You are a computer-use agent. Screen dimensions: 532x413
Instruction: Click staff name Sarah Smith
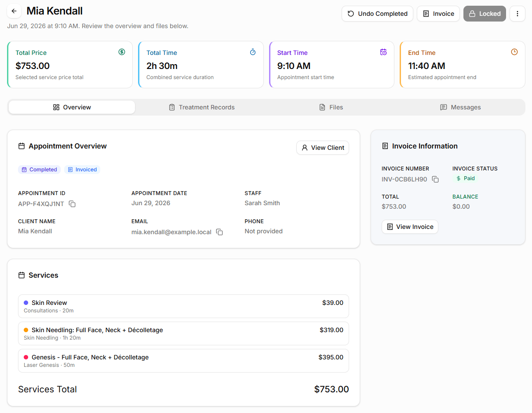pyautogui.click(x=262, y=203)
